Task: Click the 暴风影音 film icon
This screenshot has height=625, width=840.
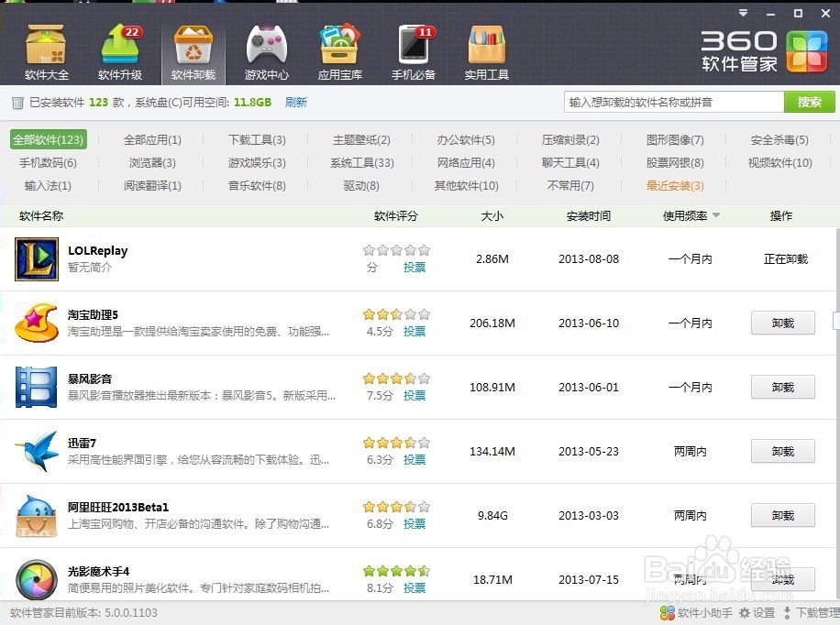Action: coord(37,388)
